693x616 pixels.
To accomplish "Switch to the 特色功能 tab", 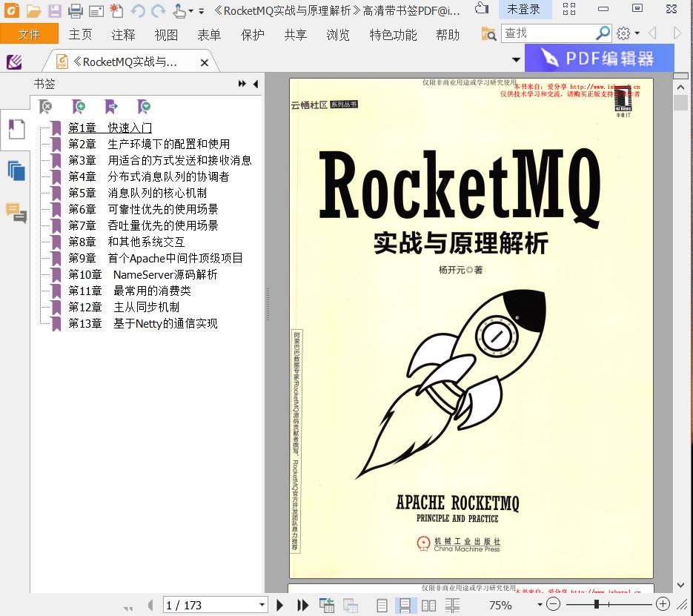I will tap(393, 34).
